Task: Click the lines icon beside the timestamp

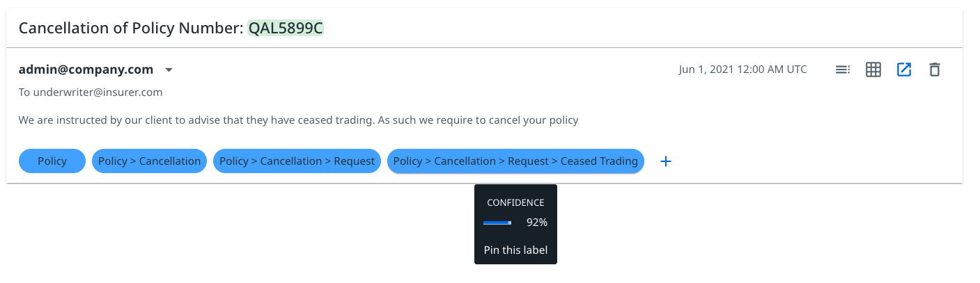Action: click(843, 70)
